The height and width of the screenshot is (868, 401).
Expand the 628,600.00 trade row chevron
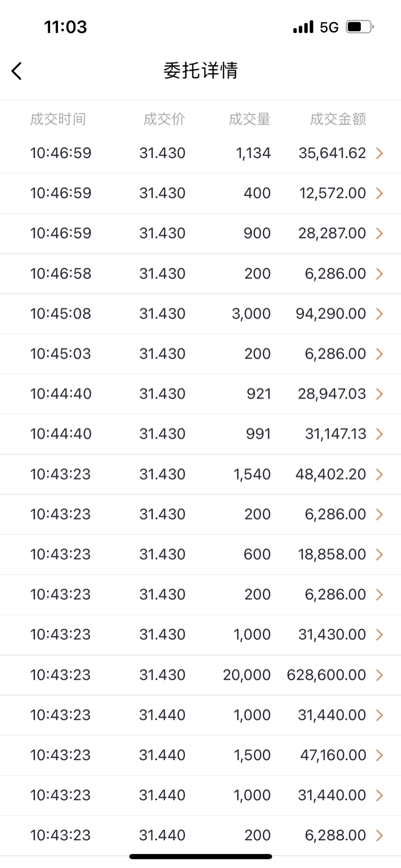380,675
